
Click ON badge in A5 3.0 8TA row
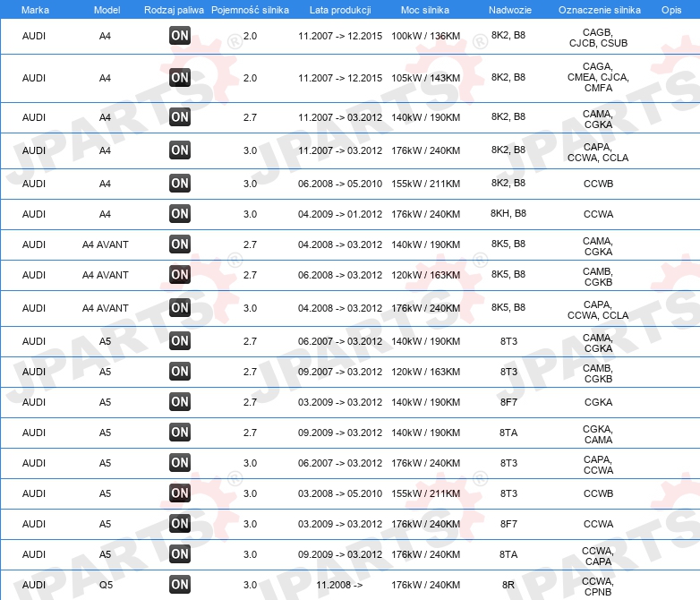coord(180,554)
